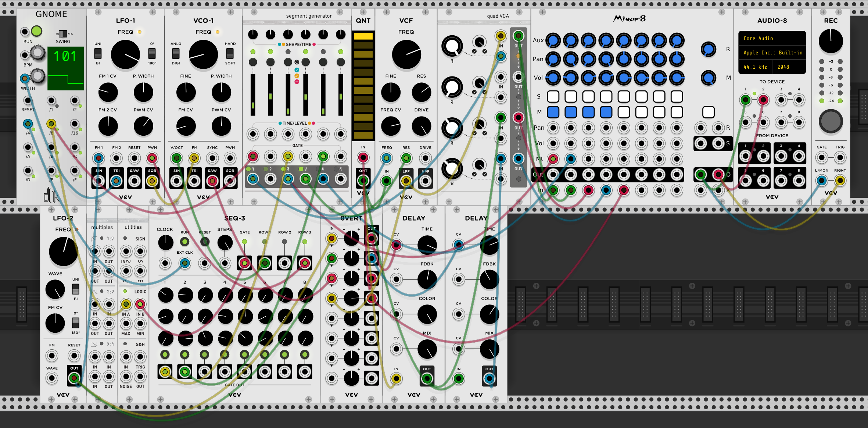
Task: Click the large record button on REC
Action: pos(831,121)
